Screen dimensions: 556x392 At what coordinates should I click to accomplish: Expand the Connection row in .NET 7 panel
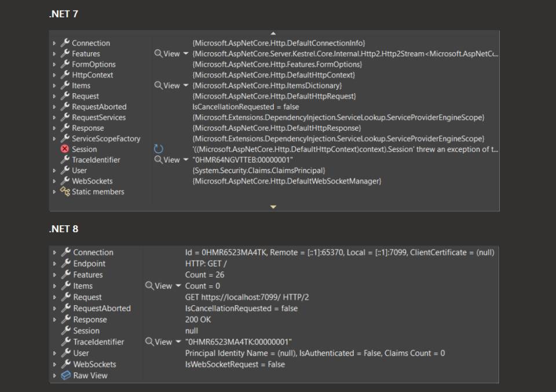coord(54,43)
